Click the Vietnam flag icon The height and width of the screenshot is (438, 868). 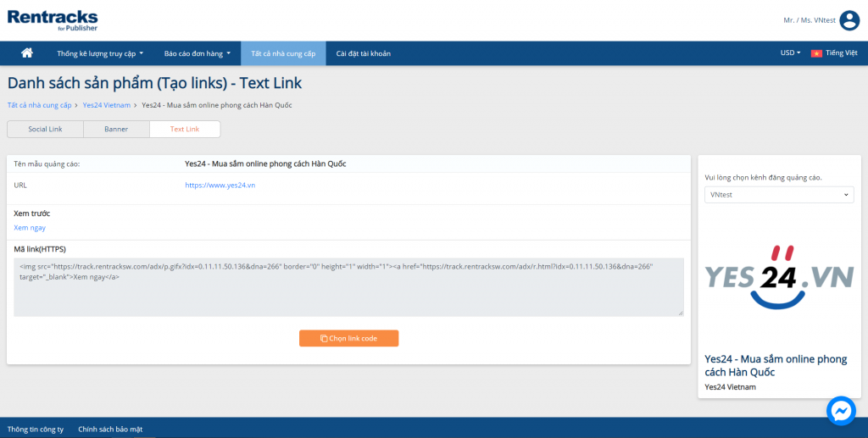click(816, 53)
